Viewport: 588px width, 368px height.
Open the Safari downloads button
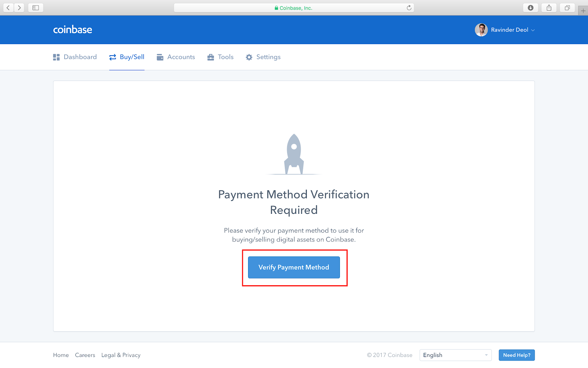click(x=531, y=8)
